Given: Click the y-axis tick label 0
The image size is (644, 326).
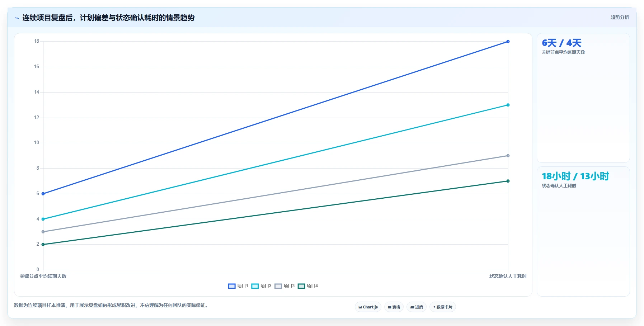Looking at the screenshot, I should pos(38,270).
